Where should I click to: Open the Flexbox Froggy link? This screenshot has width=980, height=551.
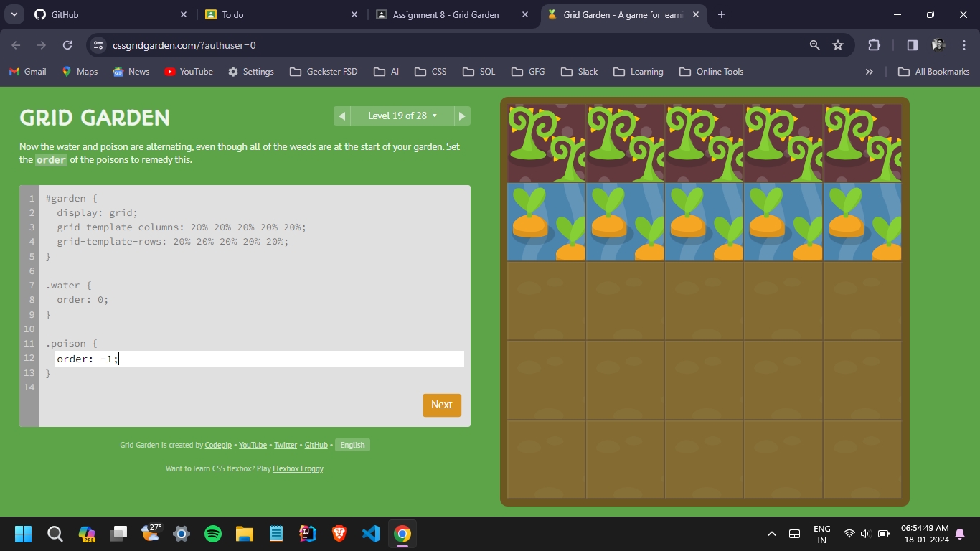(x=298, y=468)
